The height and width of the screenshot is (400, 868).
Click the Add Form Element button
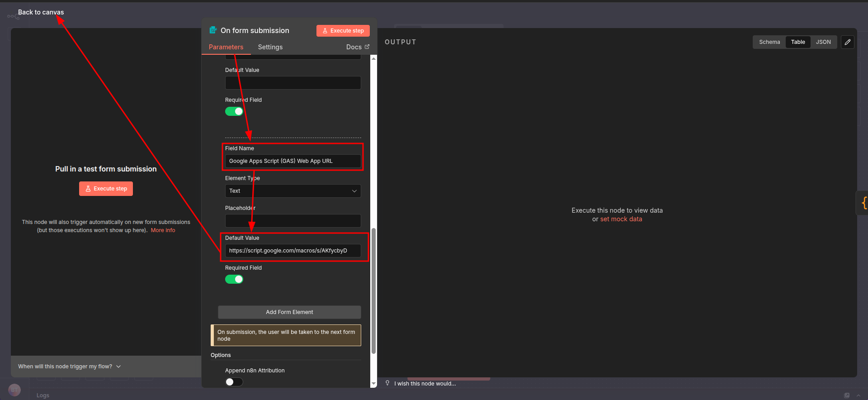tap(289, 312)
